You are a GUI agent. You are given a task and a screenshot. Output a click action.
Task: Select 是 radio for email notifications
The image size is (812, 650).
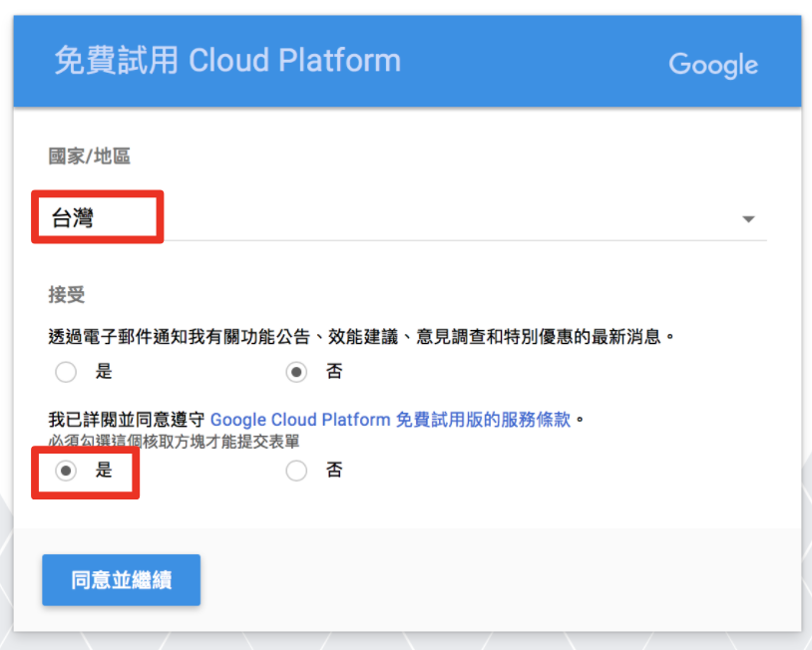pos(66,372)
